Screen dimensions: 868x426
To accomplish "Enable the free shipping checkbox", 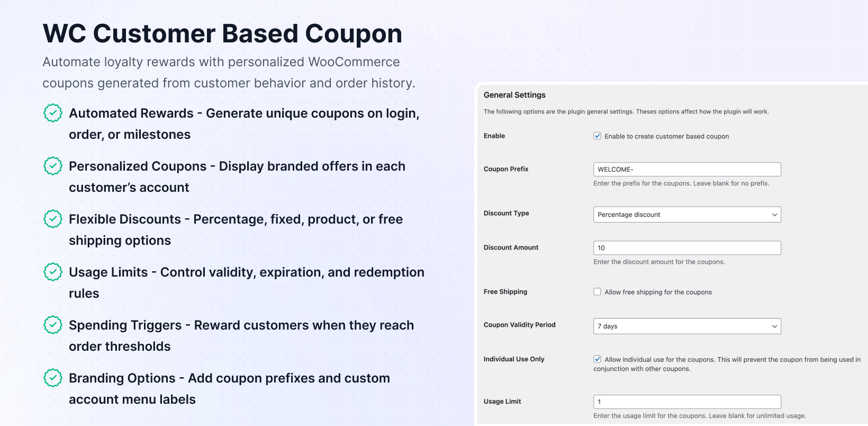I will point(597,292).
